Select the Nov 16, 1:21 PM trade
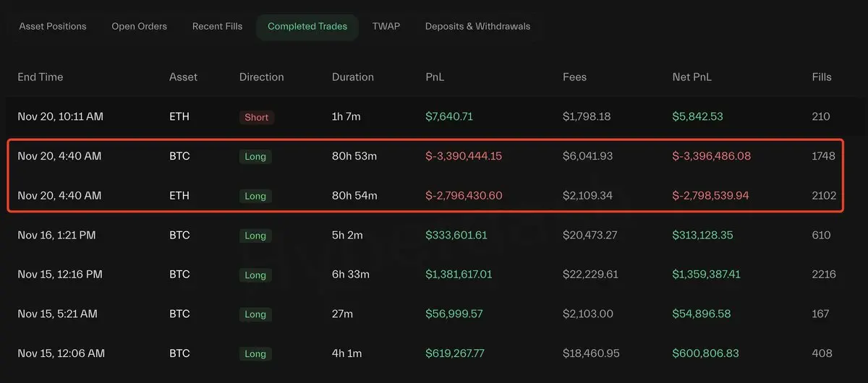Image resolution: width=868 pixels, height=383 pixels. point(57,235)
